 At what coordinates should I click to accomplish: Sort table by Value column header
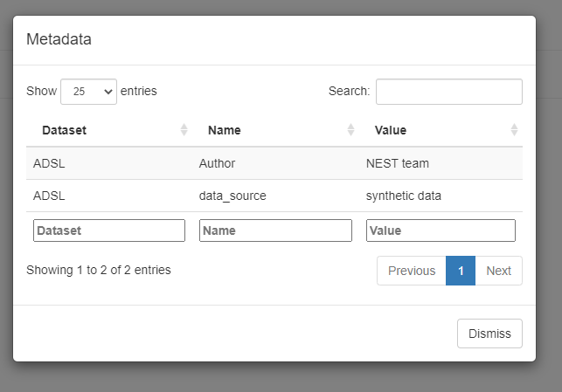pyautogui.click(x=391, y=130)
